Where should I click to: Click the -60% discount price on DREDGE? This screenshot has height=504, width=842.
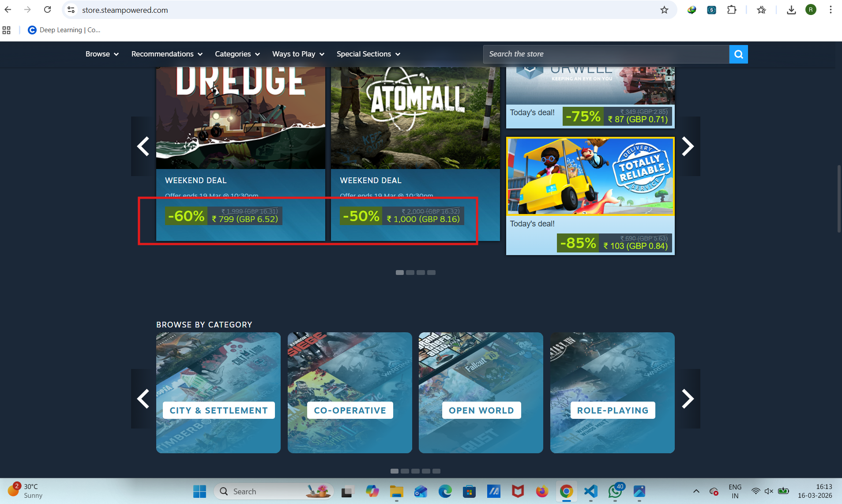tap(224, 216)
